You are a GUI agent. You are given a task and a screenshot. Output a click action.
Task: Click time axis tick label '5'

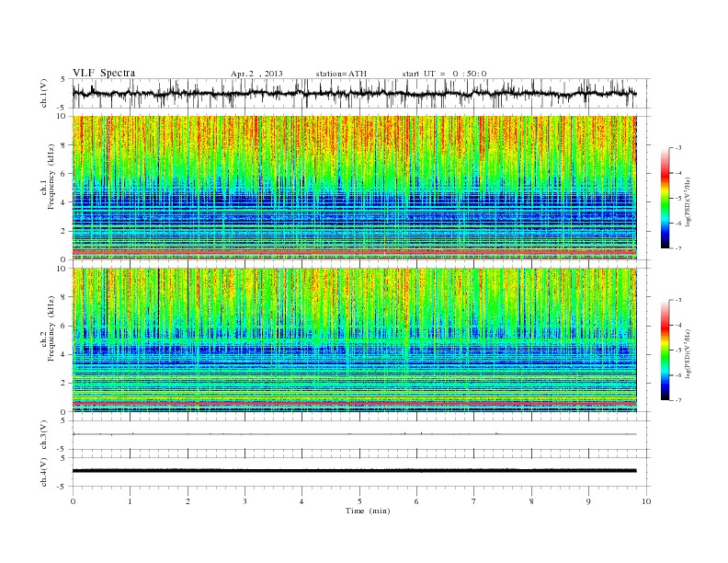[359, 501]
